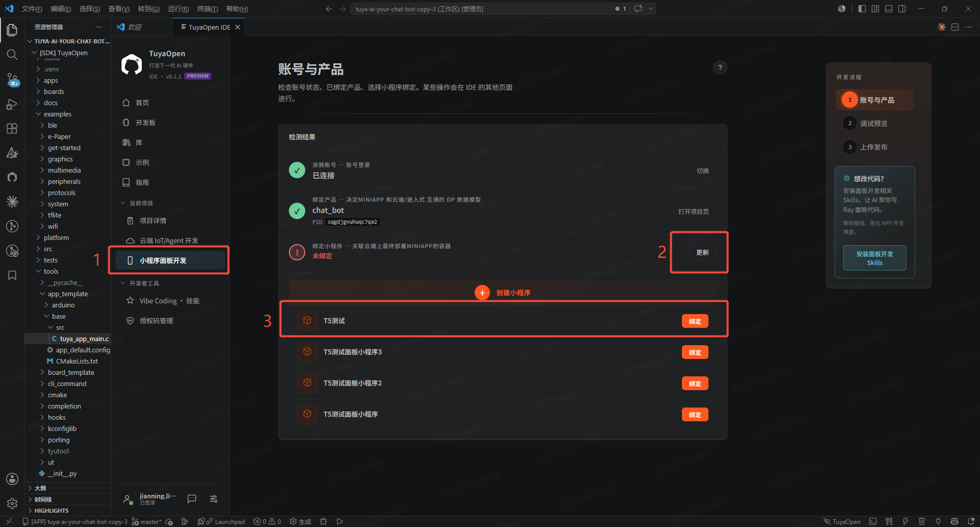Click the command center search field
Image resolution: width=980 pixels, height=527 pixels.
pyautogui.click(x=480, y=9)
